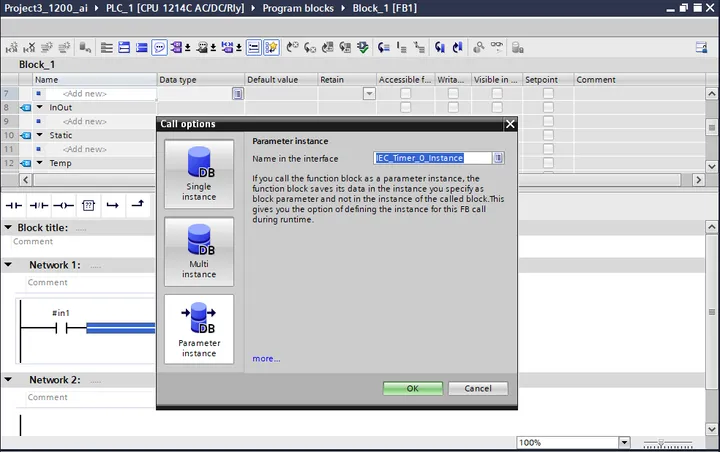Click Program blocks in the breadcrumb
This screenshot has height=452, width=720.
point(298,8)
